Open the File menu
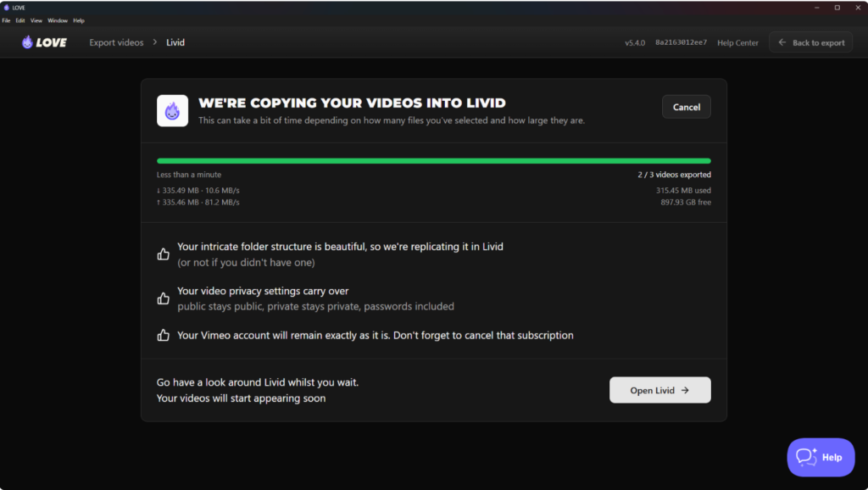The height and width of the screenshot is (490, 868). tap(6, 20)
